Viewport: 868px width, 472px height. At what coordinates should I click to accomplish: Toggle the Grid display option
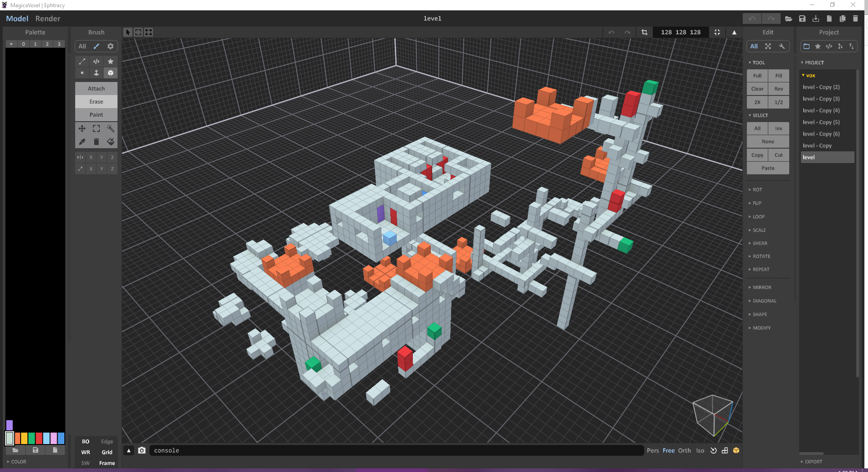[107, 452]
